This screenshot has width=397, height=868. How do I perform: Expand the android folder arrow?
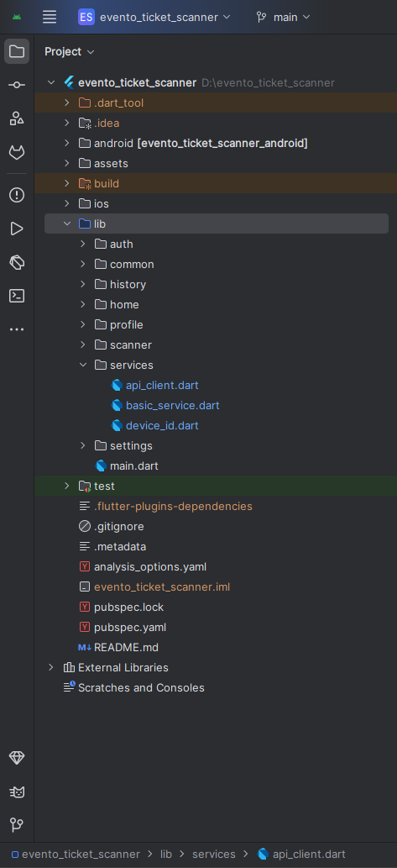[67, 144]
